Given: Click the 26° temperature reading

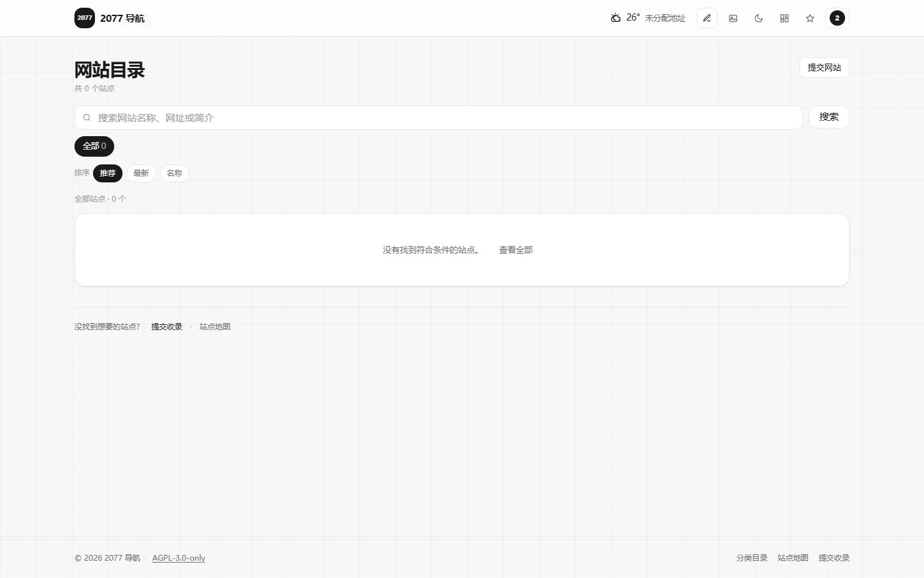Looking at the screenshot, I should point(633,18).
